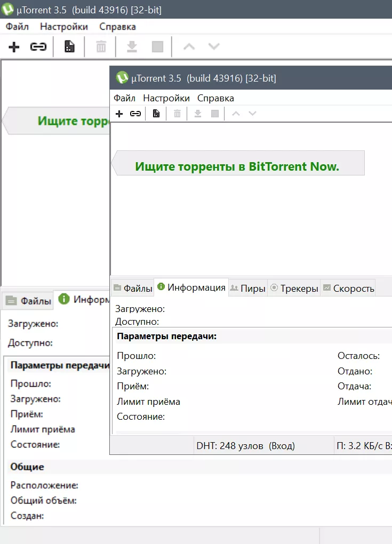Click the add torrent from URL icon in the front window
This screenshot has height=544, width=392.
[135, 114]
